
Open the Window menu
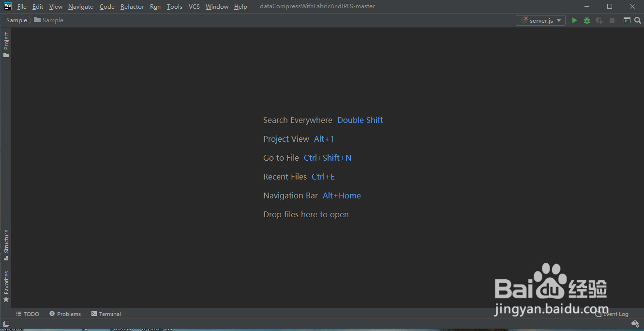coord(217,6)
